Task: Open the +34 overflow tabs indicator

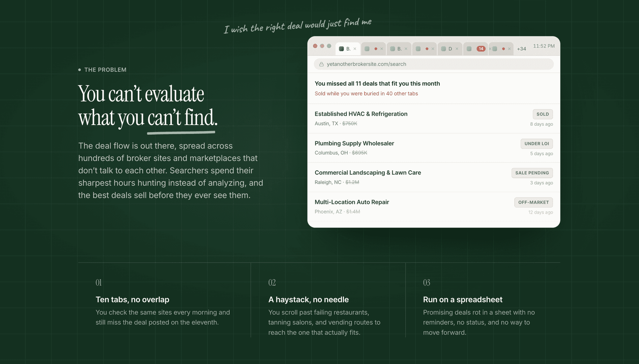Action: (x=522, y=49)
